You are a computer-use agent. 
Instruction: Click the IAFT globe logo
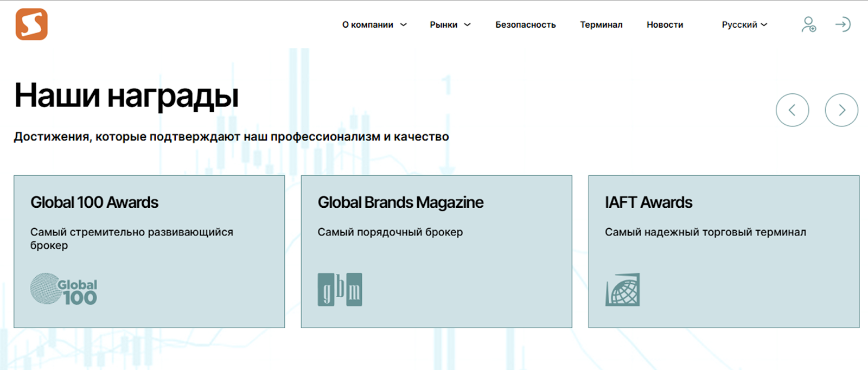[x=622, y=289]
